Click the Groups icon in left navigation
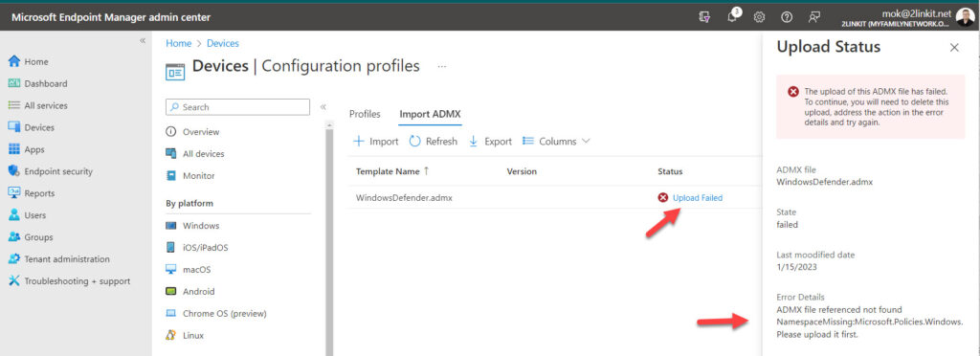 (x=13, y=237)
